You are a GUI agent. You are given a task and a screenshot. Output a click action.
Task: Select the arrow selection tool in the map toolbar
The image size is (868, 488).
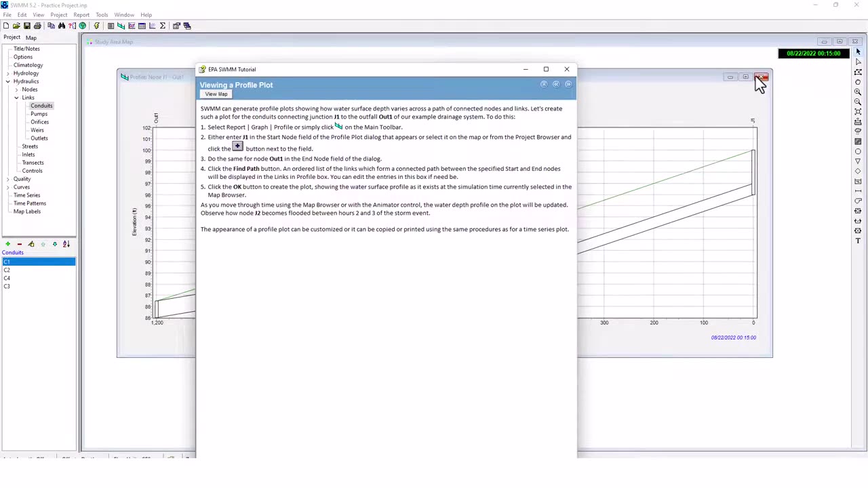coord(858,52)
